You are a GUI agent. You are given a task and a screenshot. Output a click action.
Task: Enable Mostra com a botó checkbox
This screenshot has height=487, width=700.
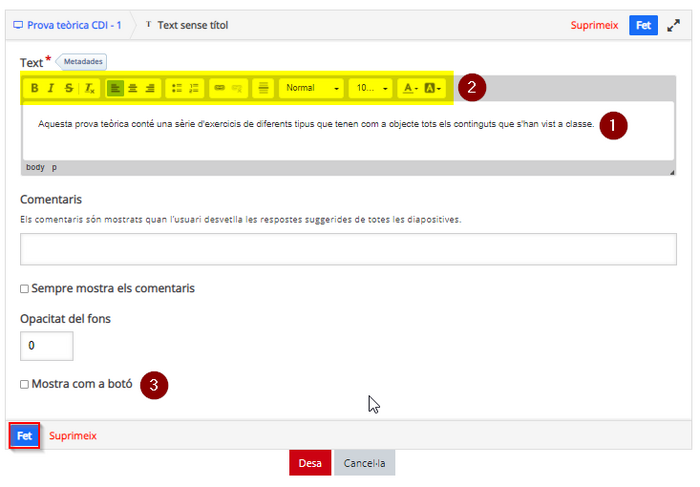click(25, 384)
